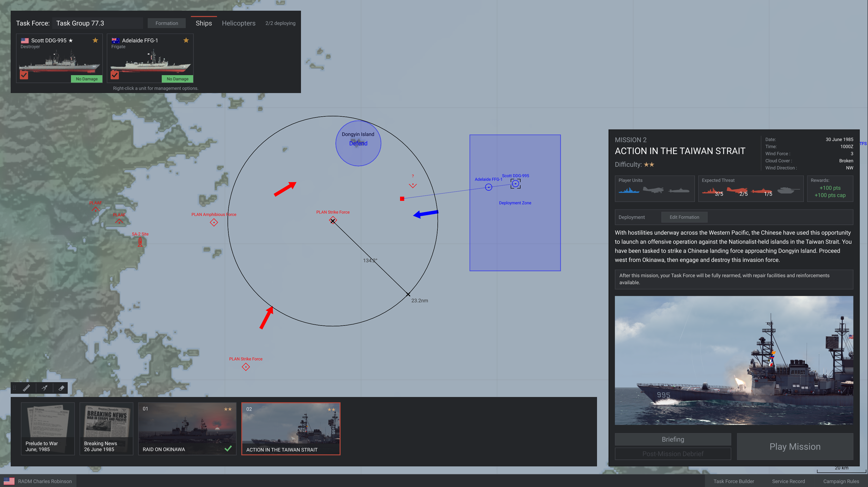Click expected submarine threat 1/5 icon
This screenshot has height=487, width=868.
point(762,191)
